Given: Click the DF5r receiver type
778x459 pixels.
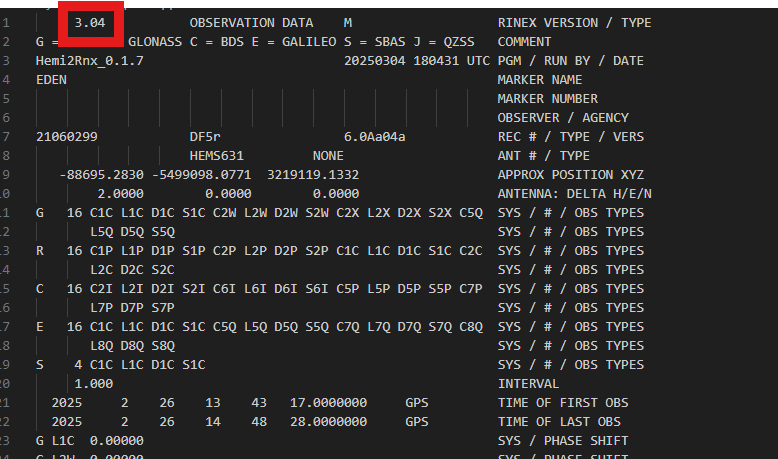Looking at the screenshot, I should (x=205, y=136).
